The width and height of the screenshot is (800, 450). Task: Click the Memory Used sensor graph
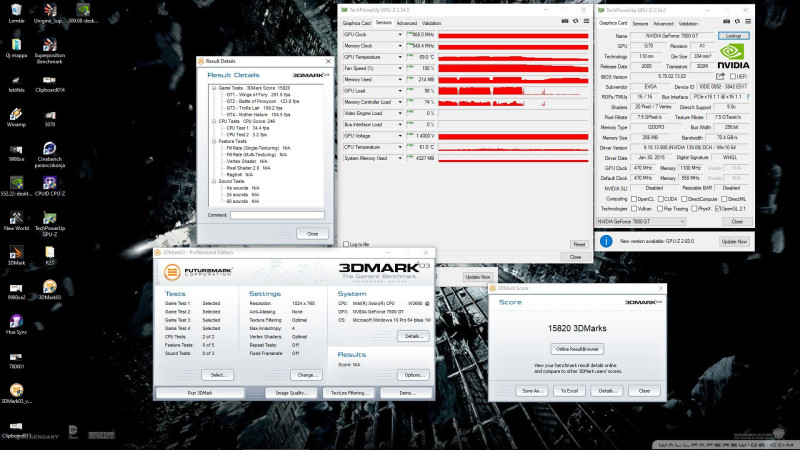point(513,80)
